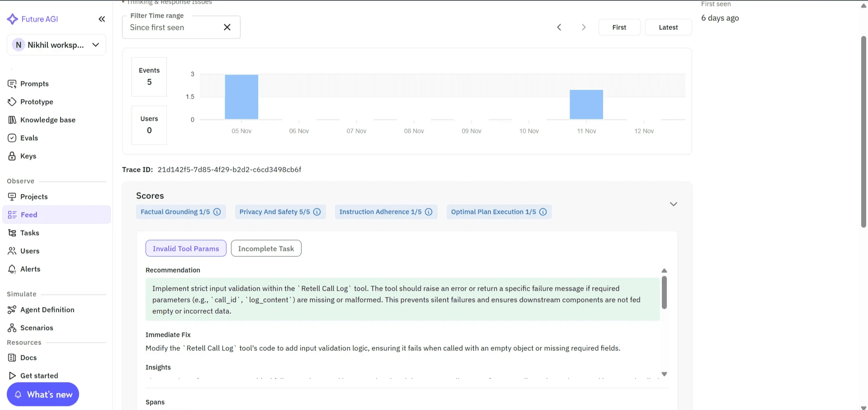This screenshot has height=410, width=868.
Task: Jump to Latest event
Action: click(x=668, y=27)
